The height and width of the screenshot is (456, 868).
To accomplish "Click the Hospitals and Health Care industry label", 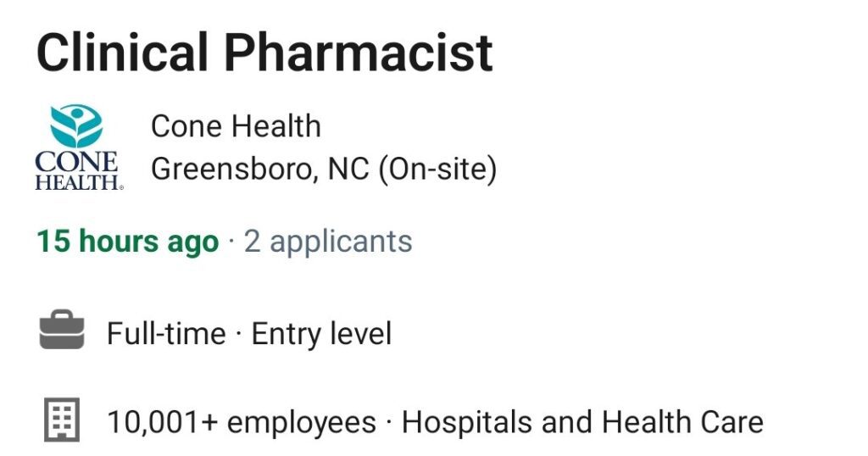I will [x=583, y=422].
